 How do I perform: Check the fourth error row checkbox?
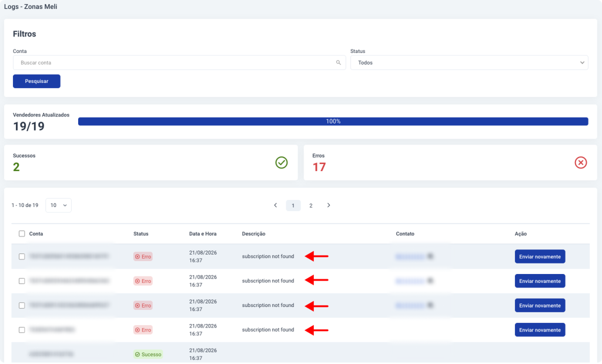pyautogui.click(x=22, y=330)
